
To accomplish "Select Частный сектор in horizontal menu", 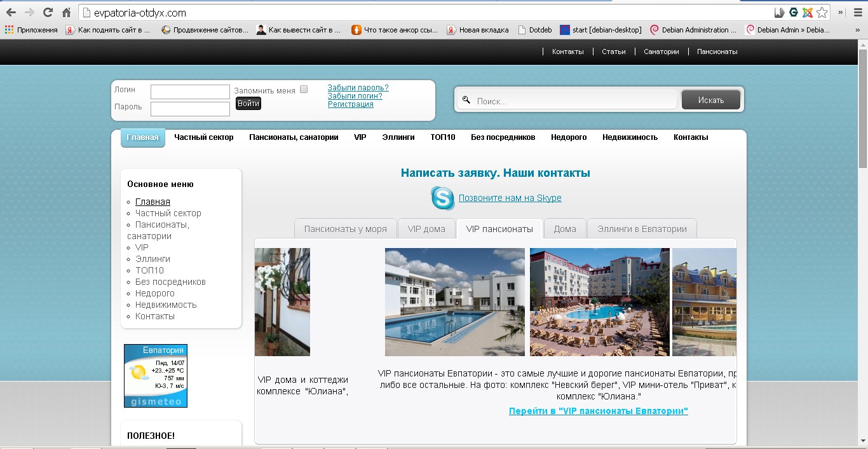I will (x=204, y=137).
